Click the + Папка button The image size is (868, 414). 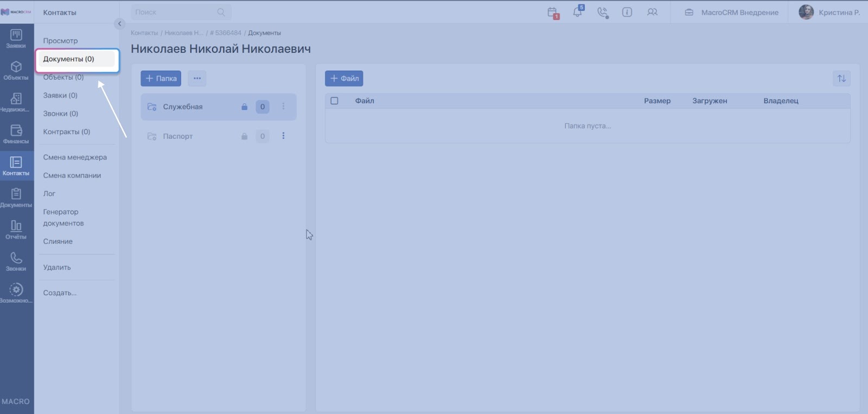pos(161,79)
